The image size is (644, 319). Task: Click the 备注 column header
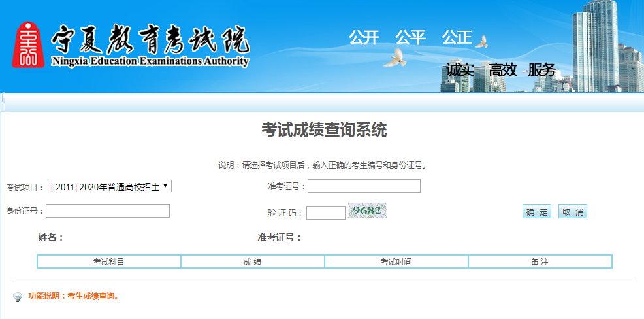pos(539,261)
